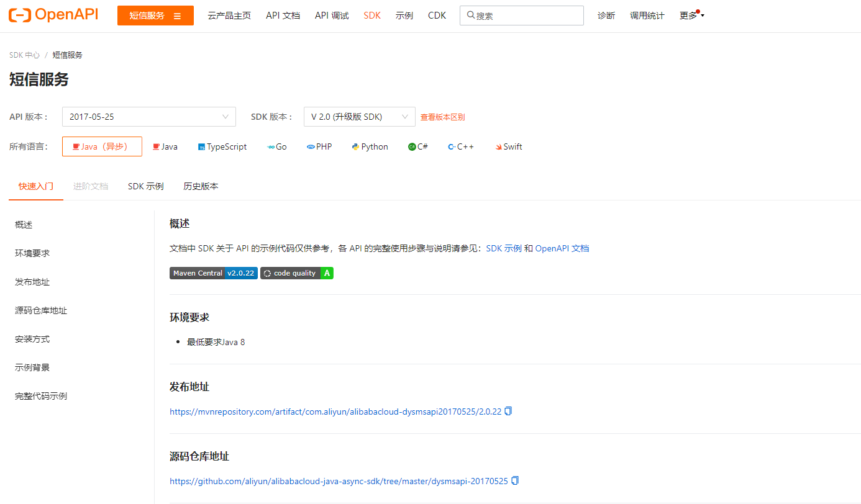Click the search magnifier icon
861x504 pixels.
click(x=471, y=16)
